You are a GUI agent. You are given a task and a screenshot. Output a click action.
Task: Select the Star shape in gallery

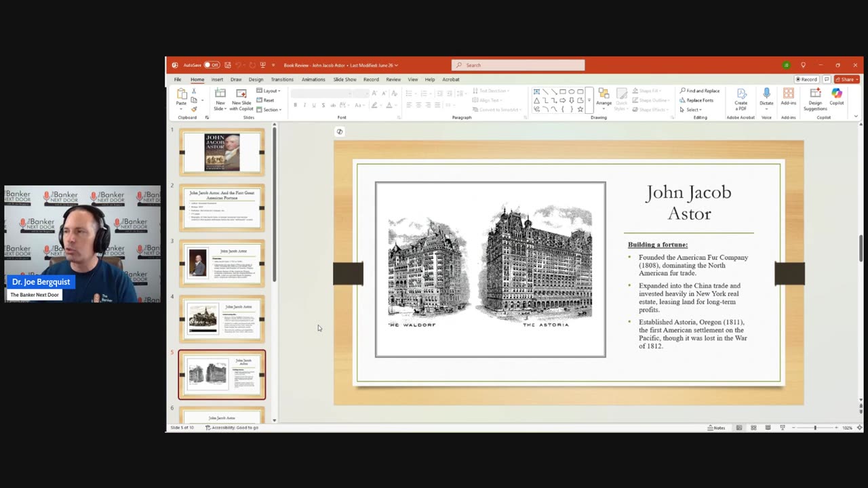tap(580, 109)
